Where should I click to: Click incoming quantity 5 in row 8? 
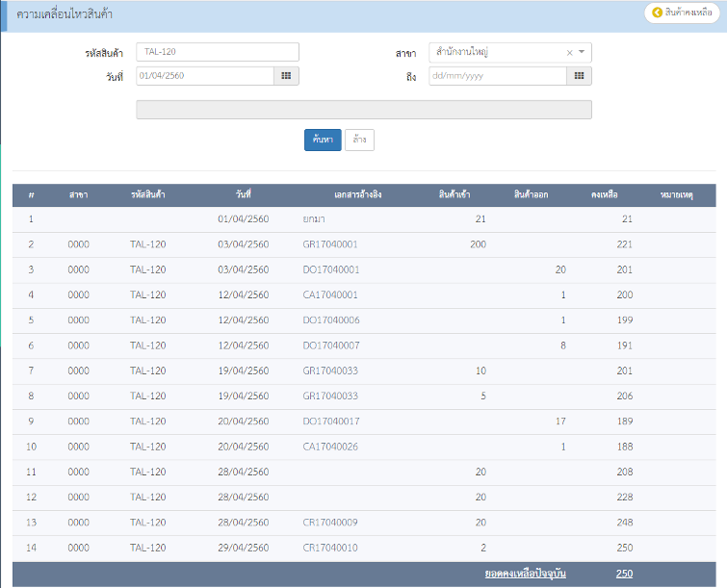tap(483, 396)
